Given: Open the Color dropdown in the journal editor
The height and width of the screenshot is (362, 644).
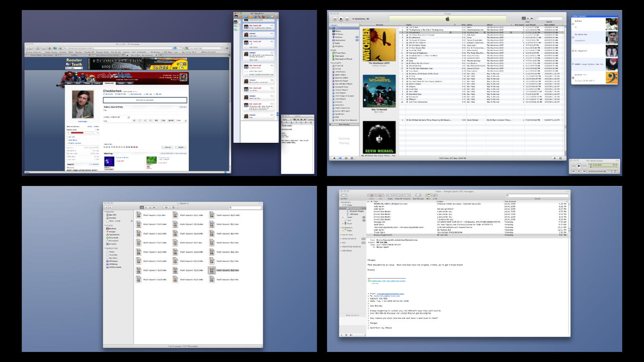Looking at the screenshot, I should tap(181, 120).
